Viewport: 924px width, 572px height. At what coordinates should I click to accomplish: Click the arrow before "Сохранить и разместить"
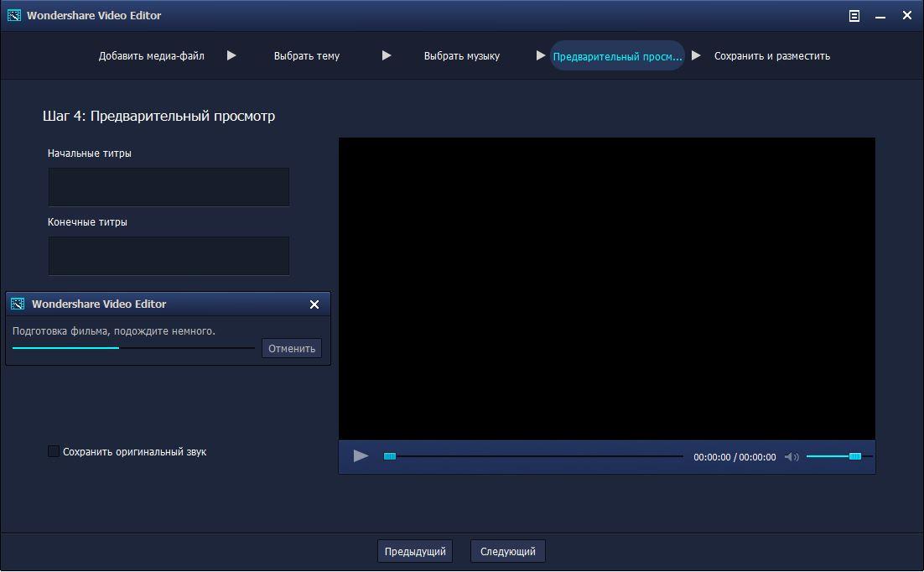pos(696,55)
